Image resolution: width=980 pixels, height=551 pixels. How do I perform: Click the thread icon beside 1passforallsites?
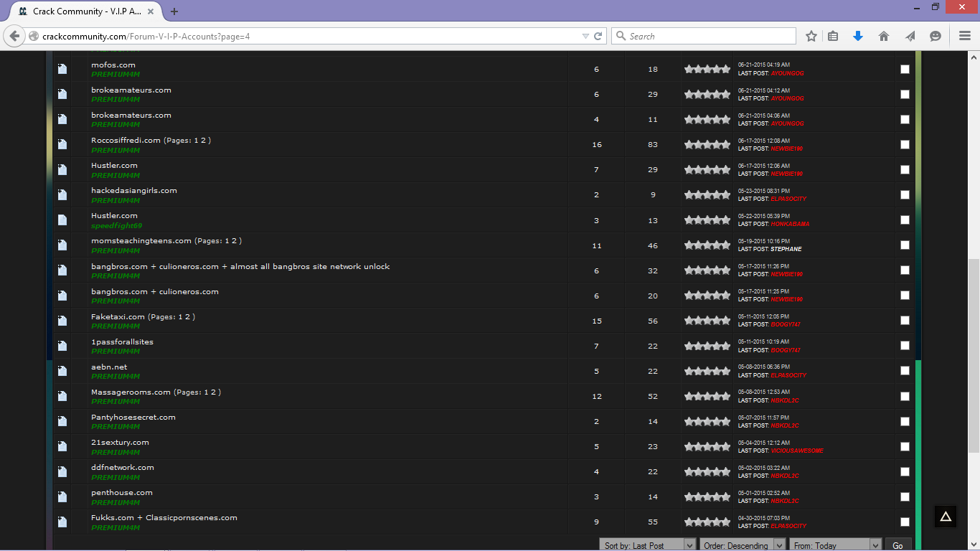[62, 346]
